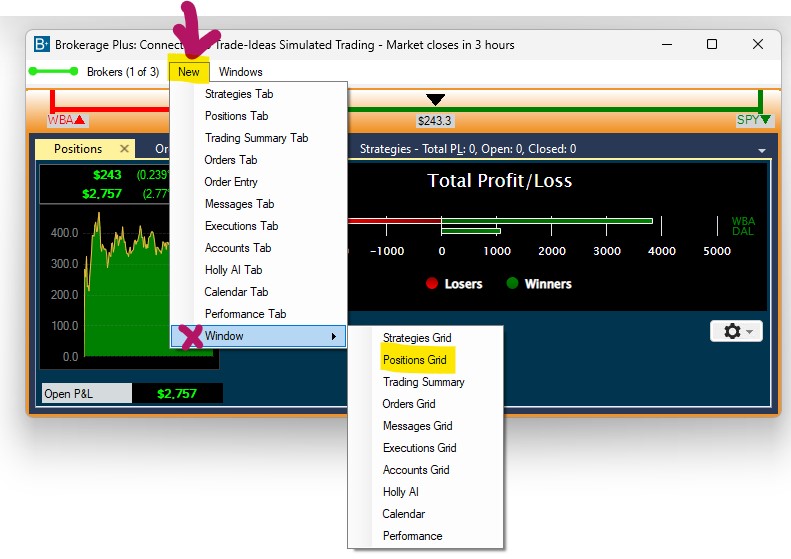The width and height of the screenshot is (791, 559).
Task: Click the red Losers legend dot
Action: point(432,284)
